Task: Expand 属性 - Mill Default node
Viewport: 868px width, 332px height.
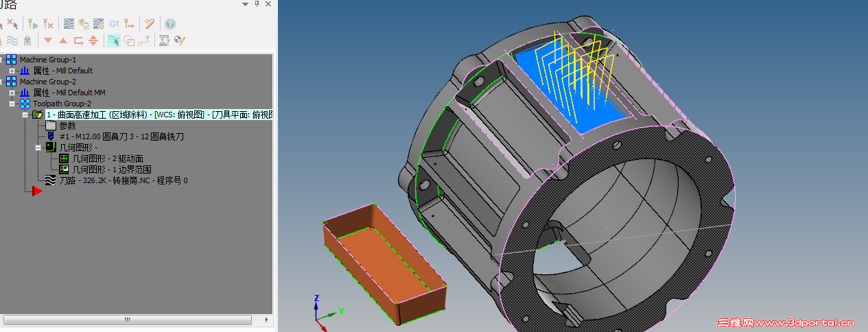Action: [x=12, y=71]
